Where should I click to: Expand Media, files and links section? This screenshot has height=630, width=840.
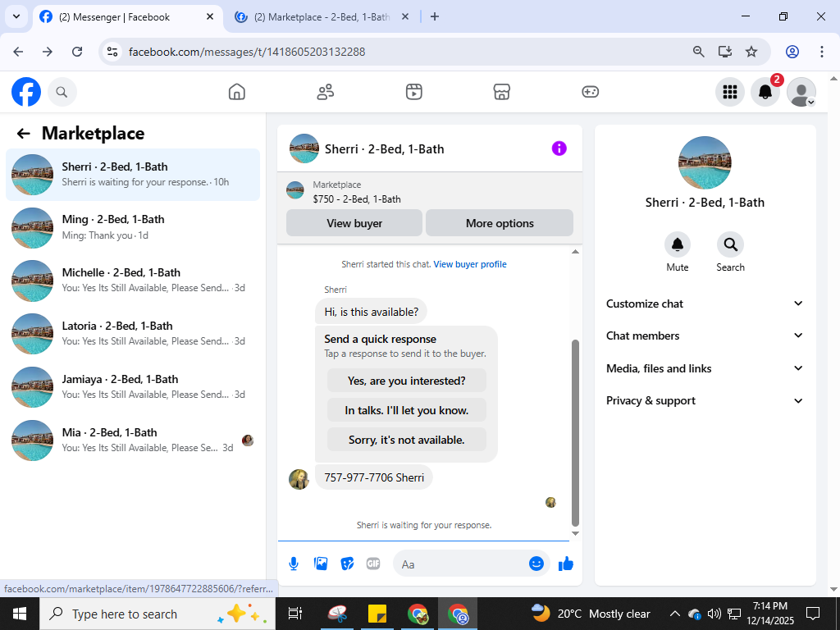pos(705,368)
